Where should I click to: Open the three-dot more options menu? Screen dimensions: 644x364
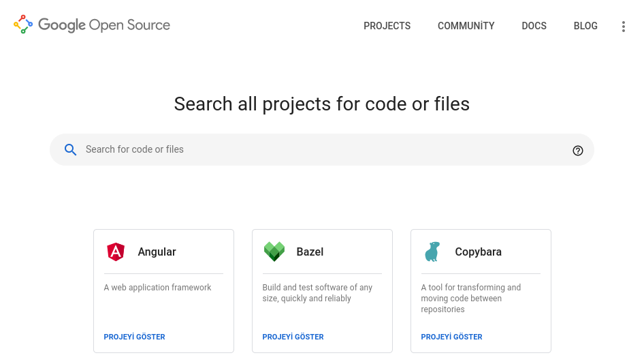coord(624,27)
